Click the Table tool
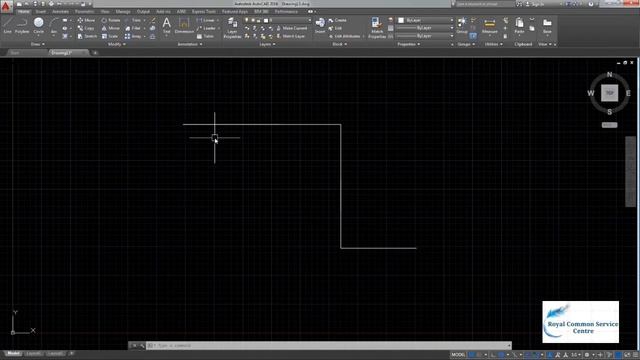 point(205,36)
